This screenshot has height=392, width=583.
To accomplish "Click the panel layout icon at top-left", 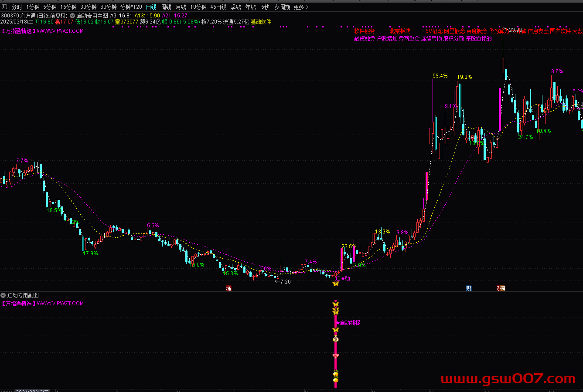I will tap(5, 7).
